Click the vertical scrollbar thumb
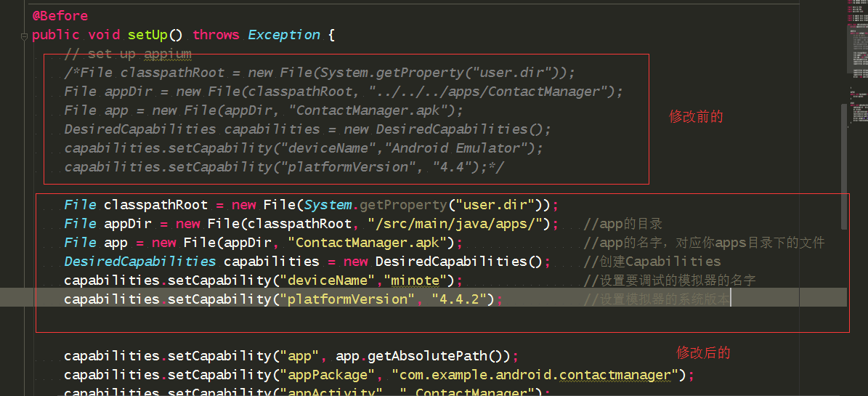Image resolution: width=868 pixels, height=396 pixels. [843, 166]
